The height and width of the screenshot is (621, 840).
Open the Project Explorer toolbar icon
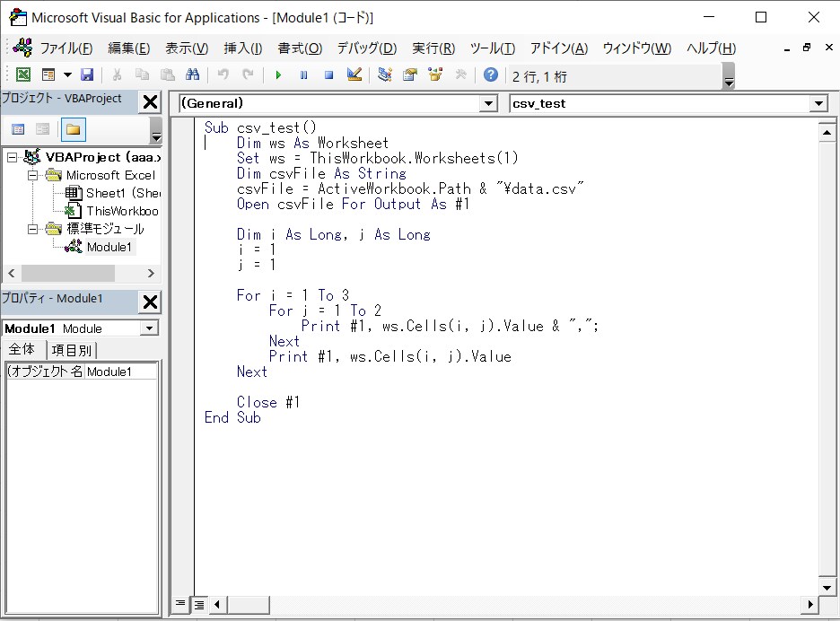click(385, 75)
